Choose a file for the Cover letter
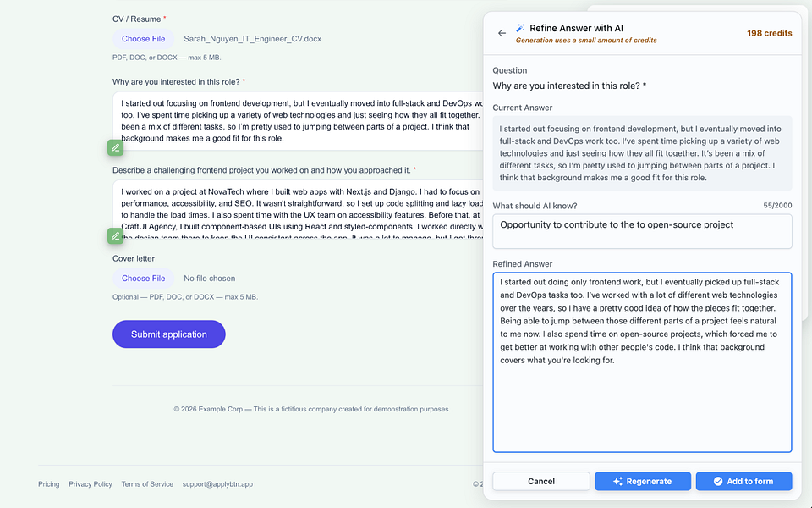The width and height of the screenshot is (812, 508). (144, 279)
